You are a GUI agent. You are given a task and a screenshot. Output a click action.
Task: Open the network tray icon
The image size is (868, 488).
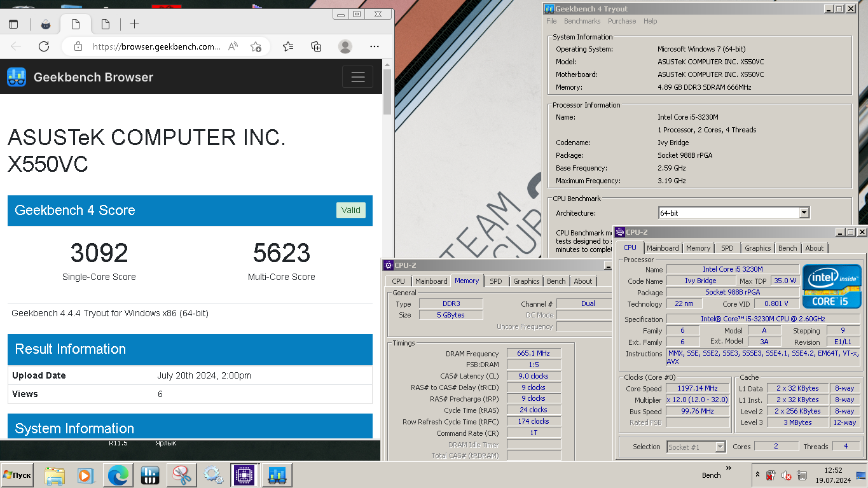click(803, 475)
